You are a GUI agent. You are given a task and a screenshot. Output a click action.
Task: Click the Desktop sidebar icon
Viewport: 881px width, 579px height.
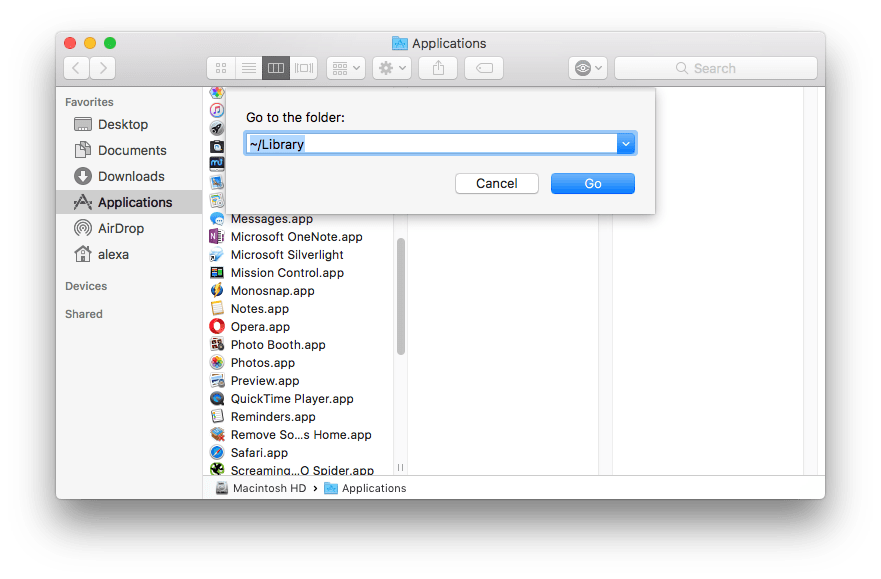point(83,124)
